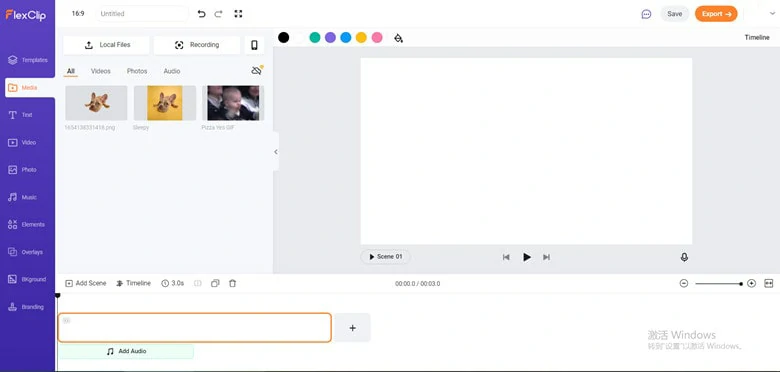Add a new scene with plus button
The width and height of the screenshot is (780, 372).
tap(352, 328)
